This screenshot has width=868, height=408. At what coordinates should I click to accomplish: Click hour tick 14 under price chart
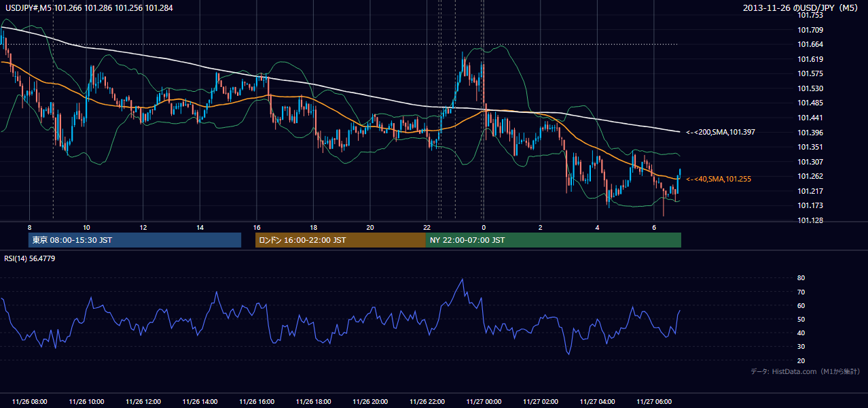pyautogui.click(x=200, y=227)
